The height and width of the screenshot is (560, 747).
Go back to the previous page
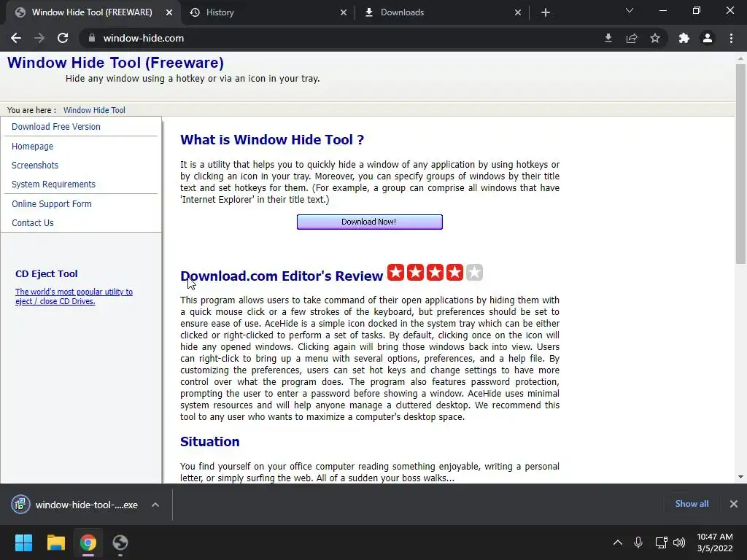(16, 38)
